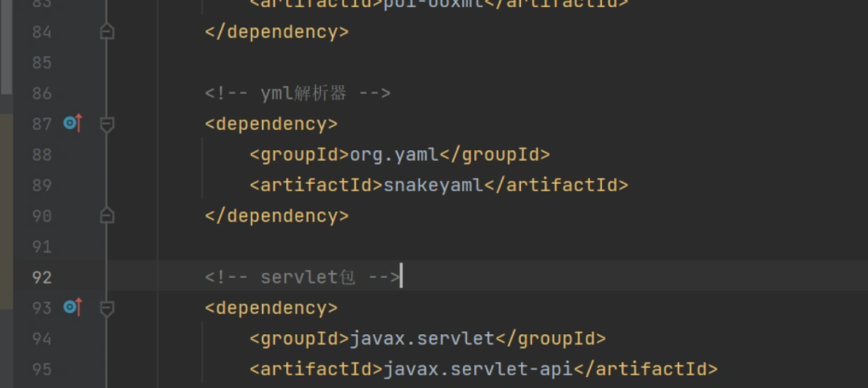Click the closing dependency tag on line 90

[x=276, y=216]
